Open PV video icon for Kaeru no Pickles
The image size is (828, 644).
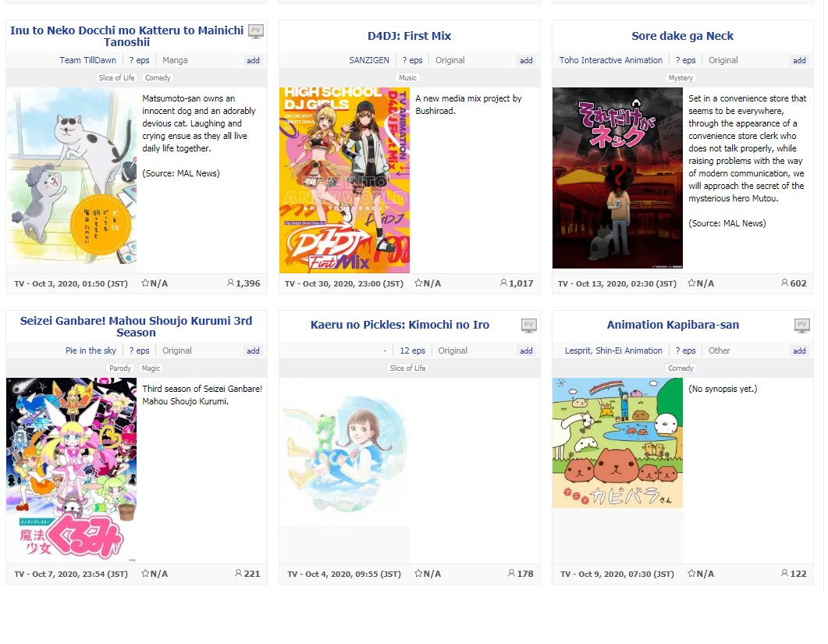pyautogui.click(x=528, y=326)
